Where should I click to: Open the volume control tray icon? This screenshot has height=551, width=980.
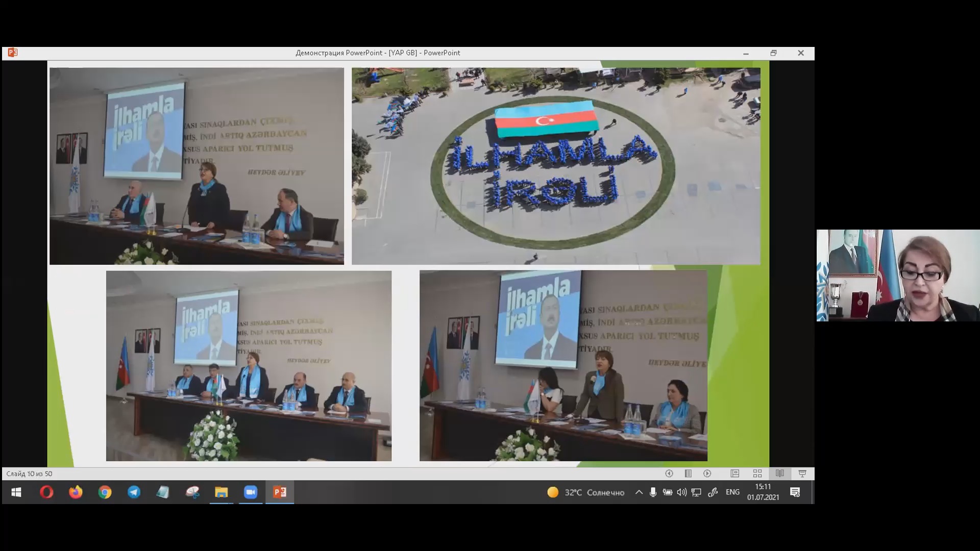(x=681, y=492)
